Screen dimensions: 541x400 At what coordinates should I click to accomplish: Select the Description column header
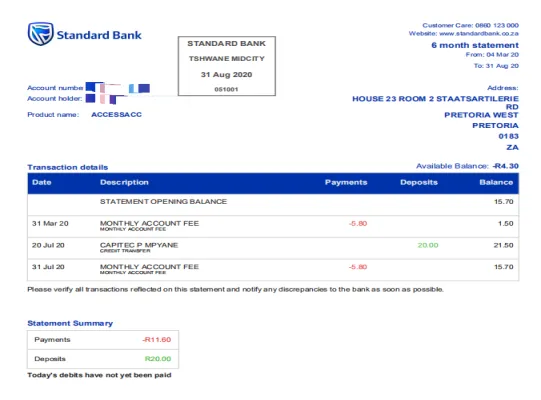(x=124, y=182)
